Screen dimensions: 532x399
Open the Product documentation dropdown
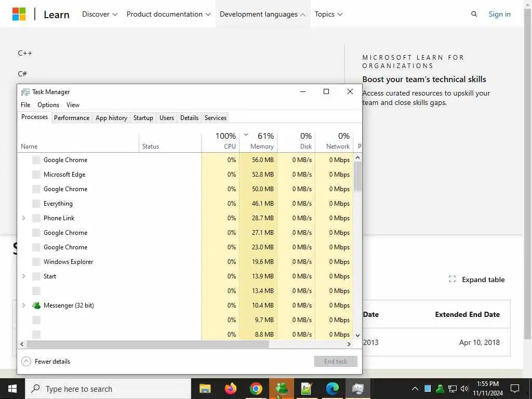(169, 14)
